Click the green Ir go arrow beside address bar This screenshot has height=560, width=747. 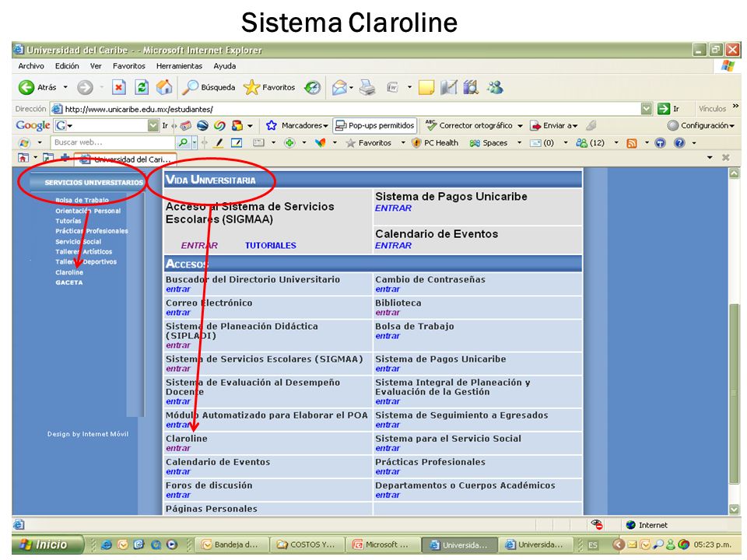click(x=664, y=109)
